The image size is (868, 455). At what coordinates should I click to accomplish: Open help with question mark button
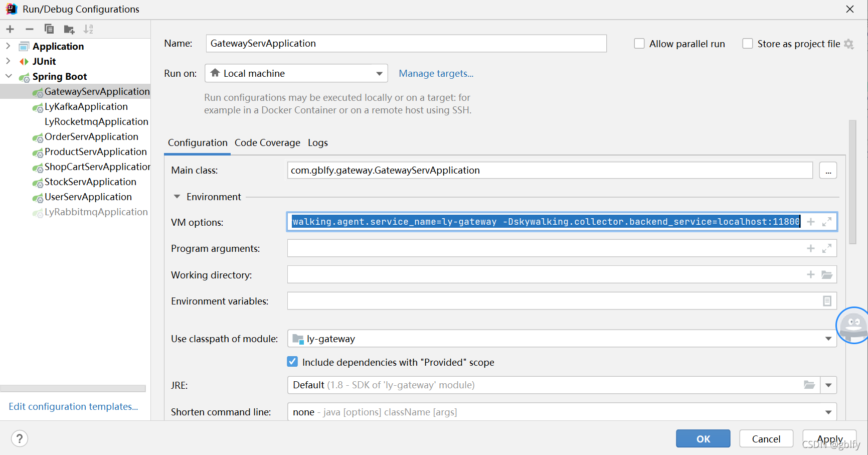click(19, 439)
